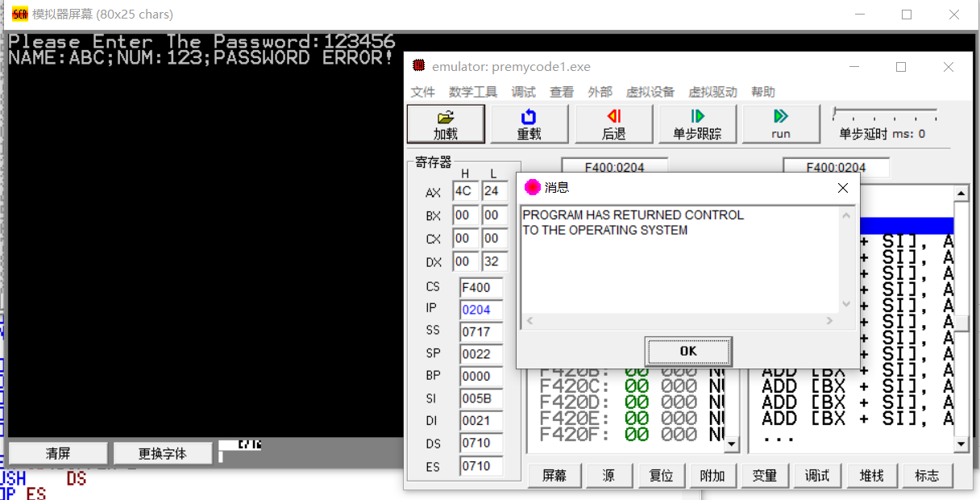
Task: Click the CX low byte field
Action: 493,239
